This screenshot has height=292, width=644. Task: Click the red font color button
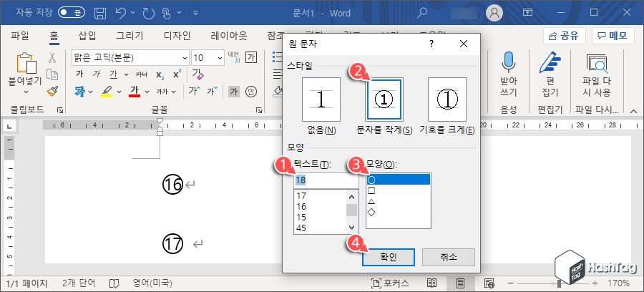coord(135,92)
